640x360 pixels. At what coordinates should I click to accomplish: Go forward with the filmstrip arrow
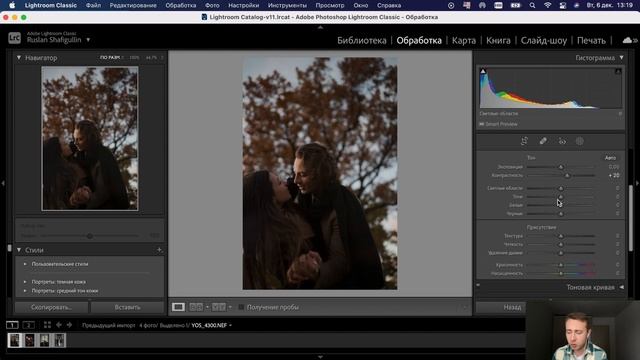pos(69,325)
